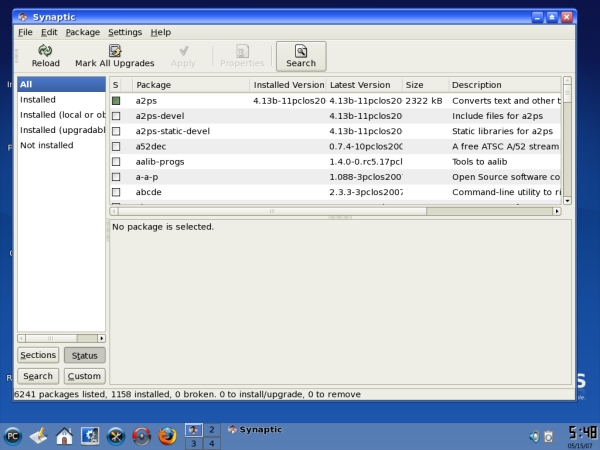The image size is (600, 450).
Task: Mark the abcde checkbox
Action: pyautogui.click(x=116, y=192)
